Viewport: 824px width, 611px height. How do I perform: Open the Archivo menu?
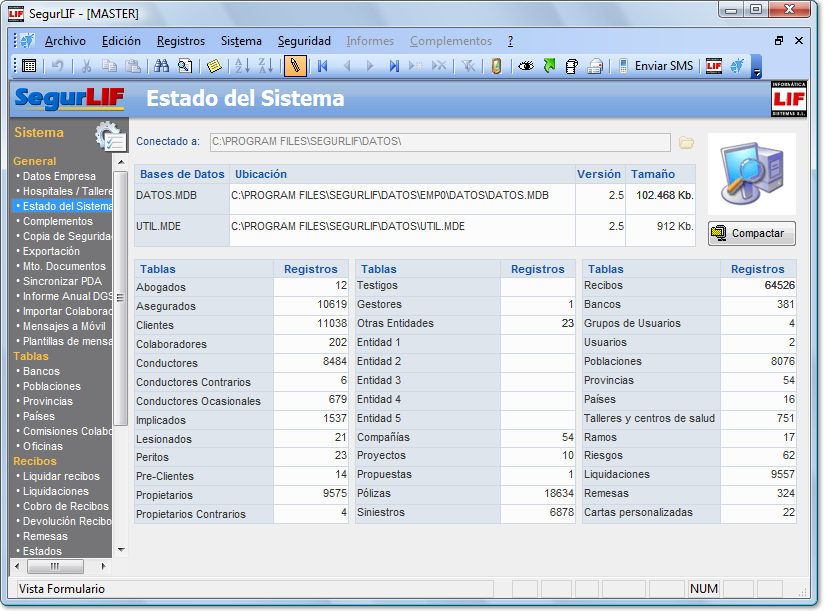tap(65, 41)
